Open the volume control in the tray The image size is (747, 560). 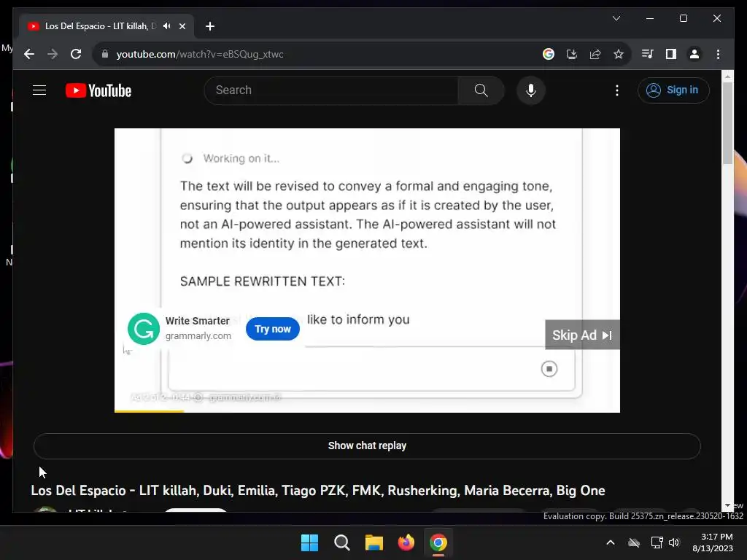click(x=674, y=542)
